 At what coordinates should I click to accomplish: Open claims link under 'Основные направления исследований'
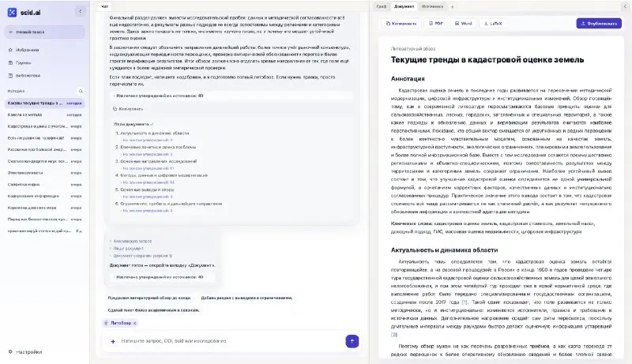pyautogui.click(x=149, y=168)
